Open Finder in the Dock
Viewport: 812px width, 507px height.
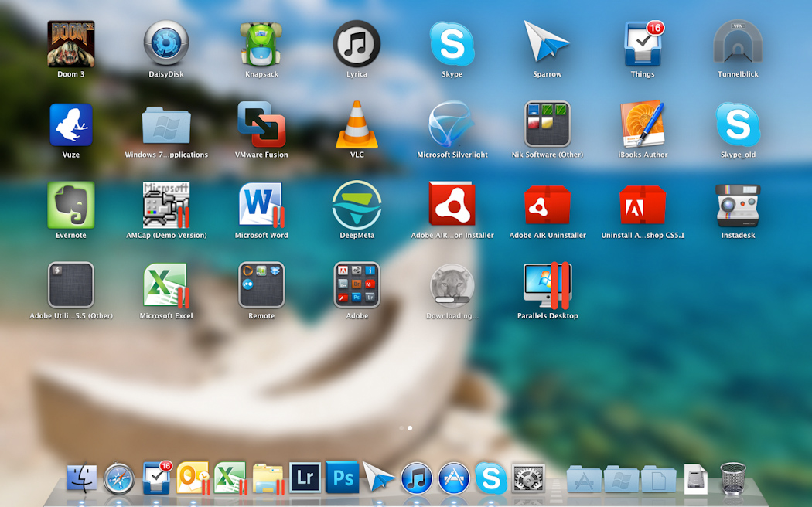tap(82, 478)
